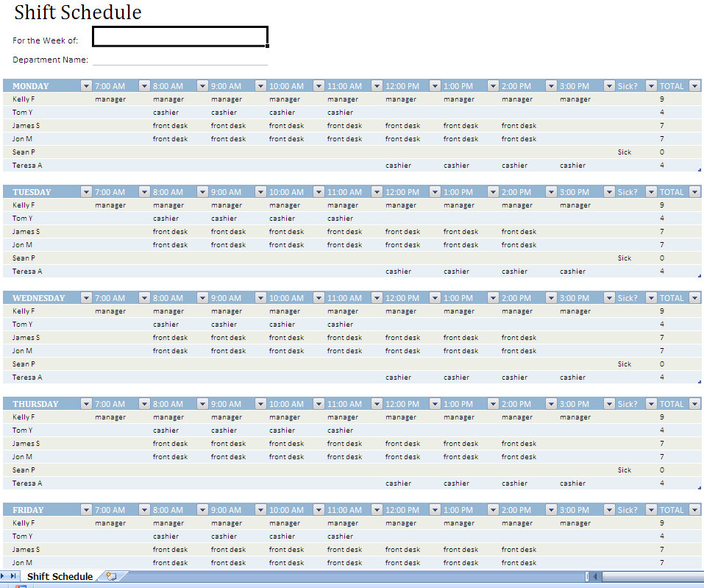Image resolution: width=704 pixels, height=588 pixels.
Task: Select the Shift Schedule sheet tab
Action: 60,576
